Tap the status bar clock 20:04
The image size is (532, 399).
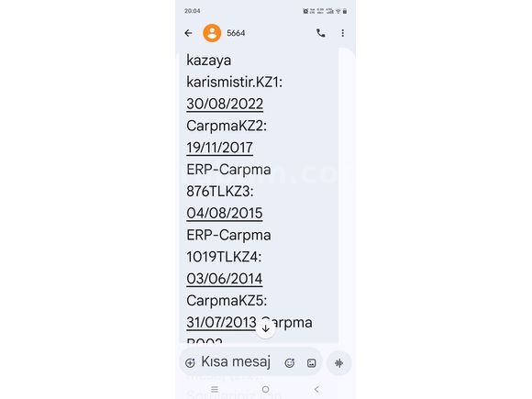tap(192, 11)
